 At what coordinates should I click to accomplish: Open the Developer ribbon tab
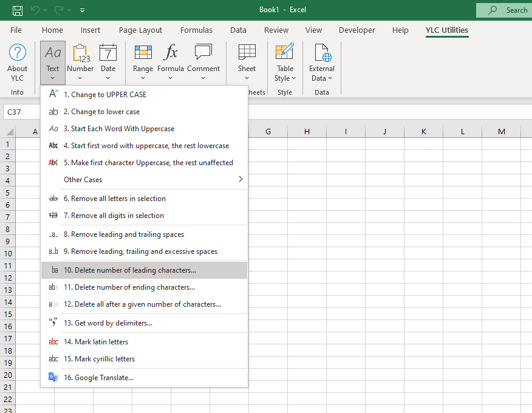tap(357, 30)
